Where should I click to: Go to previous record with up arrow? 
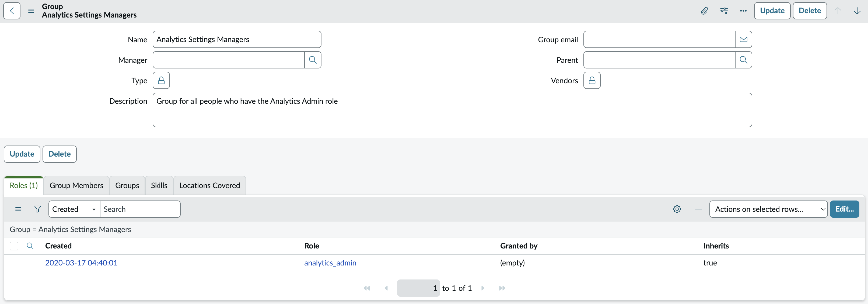point(838,11)
